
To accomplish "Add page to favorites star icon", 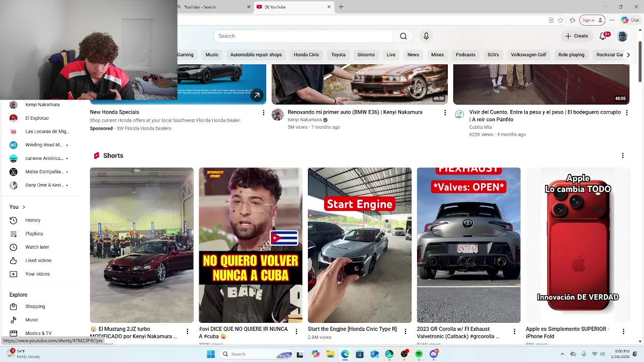I will (560, 20).
